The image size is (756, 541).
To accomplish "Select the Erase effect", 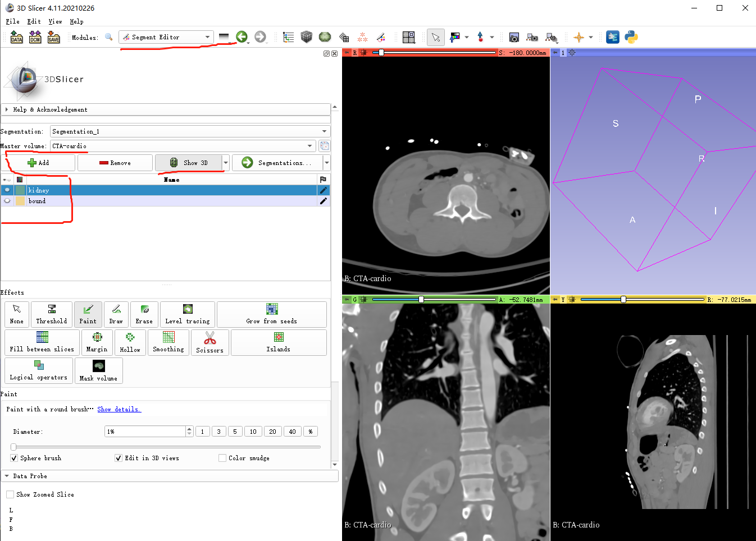I will [144, 314].
